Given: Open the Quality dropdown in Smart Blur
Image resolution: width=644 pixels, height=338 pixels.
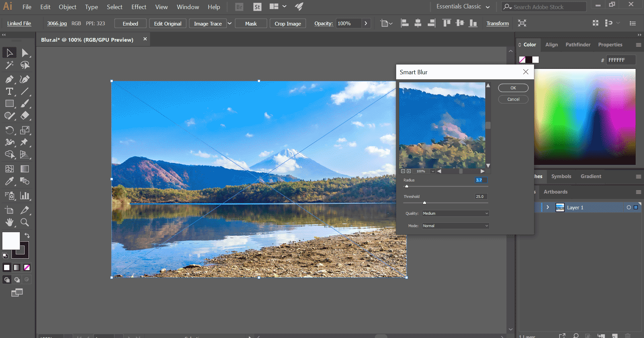Looking at the screenshot, I should [x=455, y=213].
